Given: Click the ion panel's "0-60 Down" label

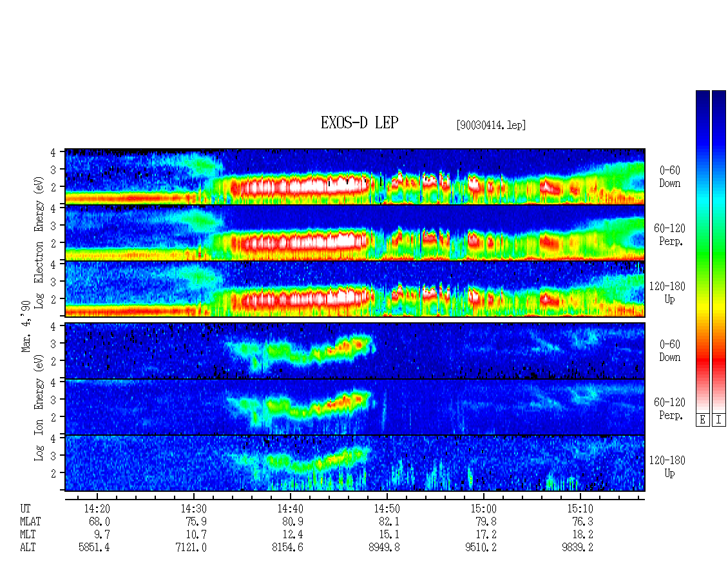Looking at the screenshot, I should pos(669,351).
